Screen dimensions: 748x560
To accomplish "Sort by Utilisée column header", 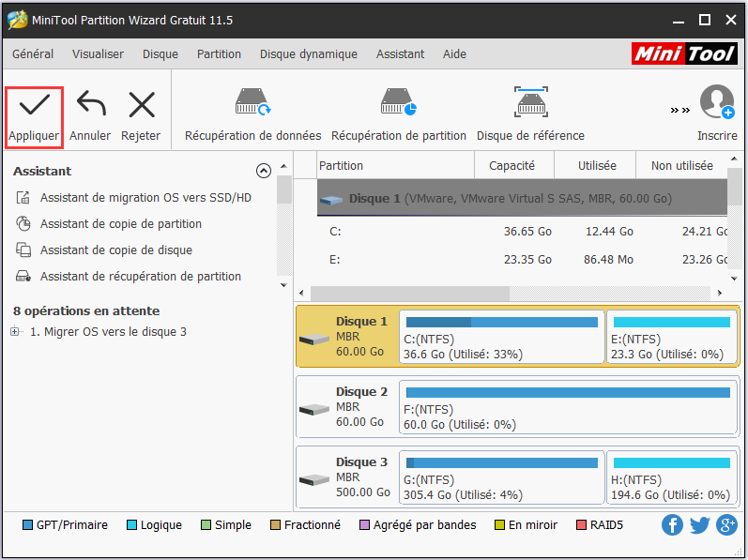I will [595, 165].
